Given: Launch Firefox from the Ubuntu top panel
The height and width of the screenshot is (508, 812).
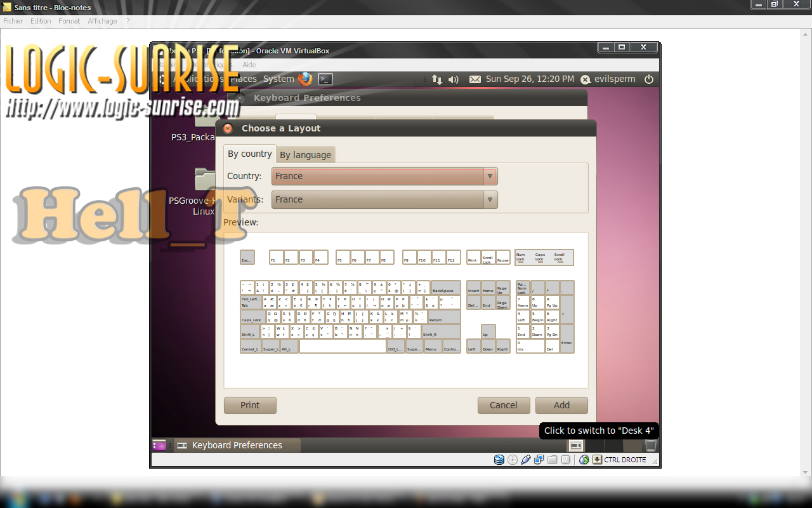Looking at the screenshot, I should point(306,79).
